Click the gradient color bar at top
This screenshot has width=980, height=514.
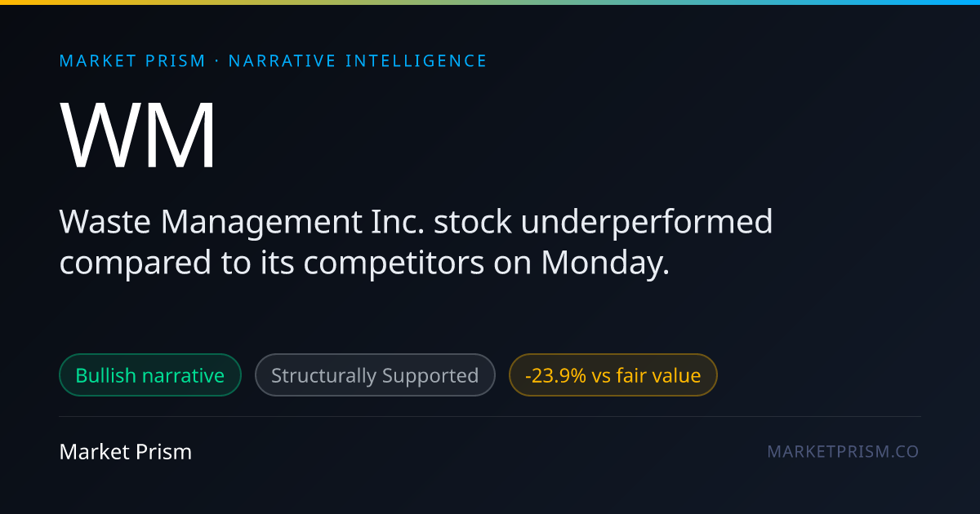490,2
